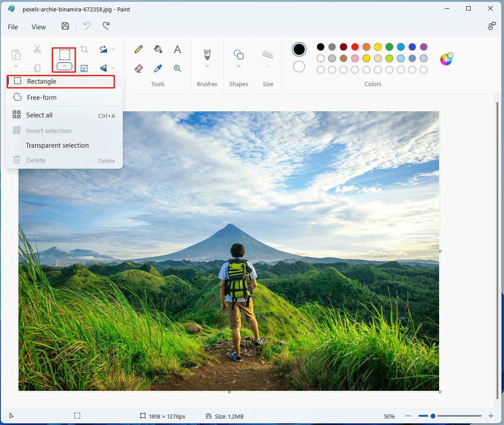Open the Resize image tool
The image size is (504, 425).
(84, 68)
